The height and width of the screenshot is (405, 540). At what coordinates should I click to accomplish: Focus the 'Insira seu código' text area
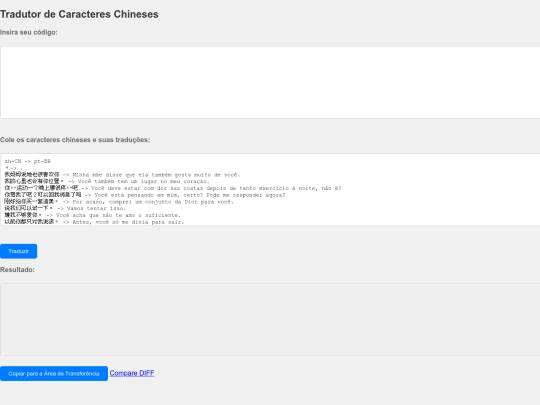pyautogui.click(x=270, y=83)
